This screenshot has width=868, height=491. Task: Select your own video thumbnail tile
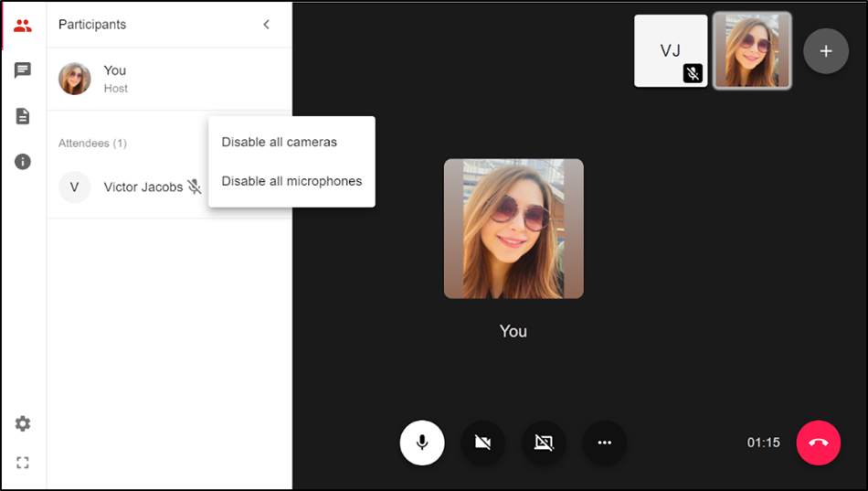point(752,51)
